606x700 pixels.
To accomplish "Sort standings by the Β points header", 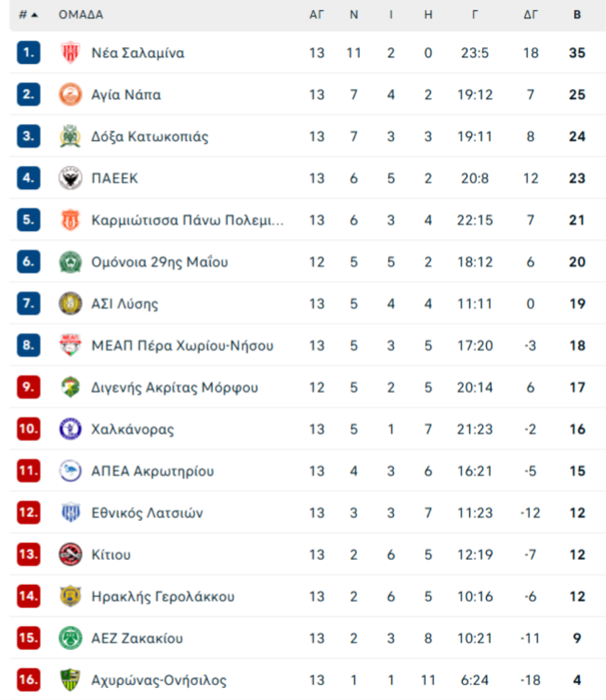I will [577, 15].
